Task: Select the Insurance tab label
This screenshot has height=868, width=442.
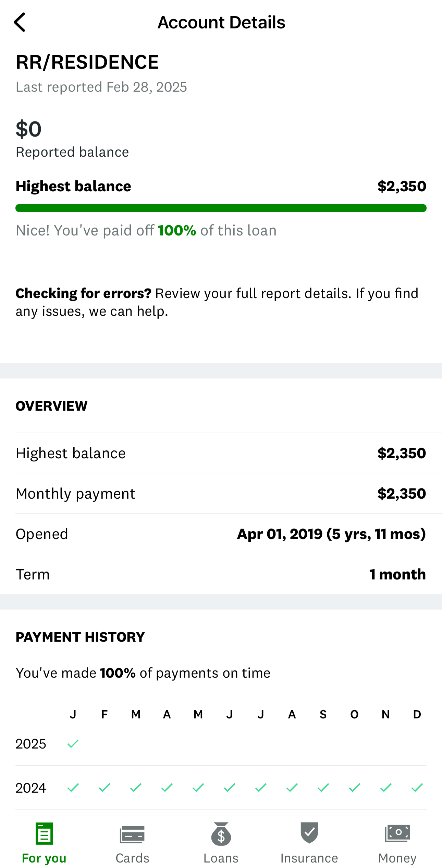Action: click(x=309, y=858)
